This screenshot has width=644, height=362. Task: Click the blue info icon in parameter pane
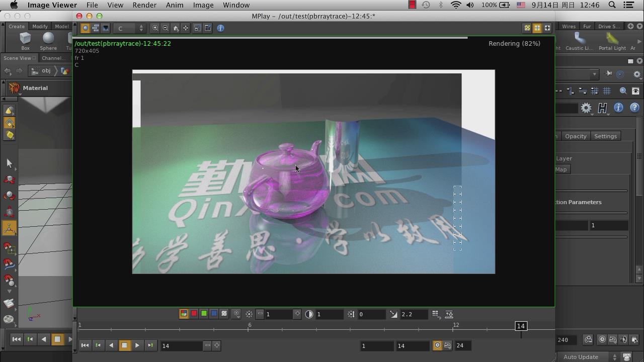618,108
